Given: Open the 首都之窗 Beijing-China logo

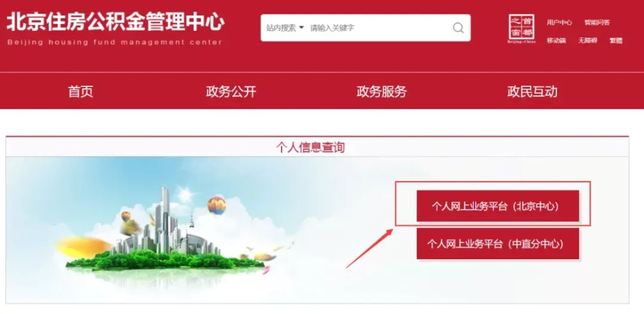Looking at the screenshot, I should pyautogui.click(x=522, y=29).
